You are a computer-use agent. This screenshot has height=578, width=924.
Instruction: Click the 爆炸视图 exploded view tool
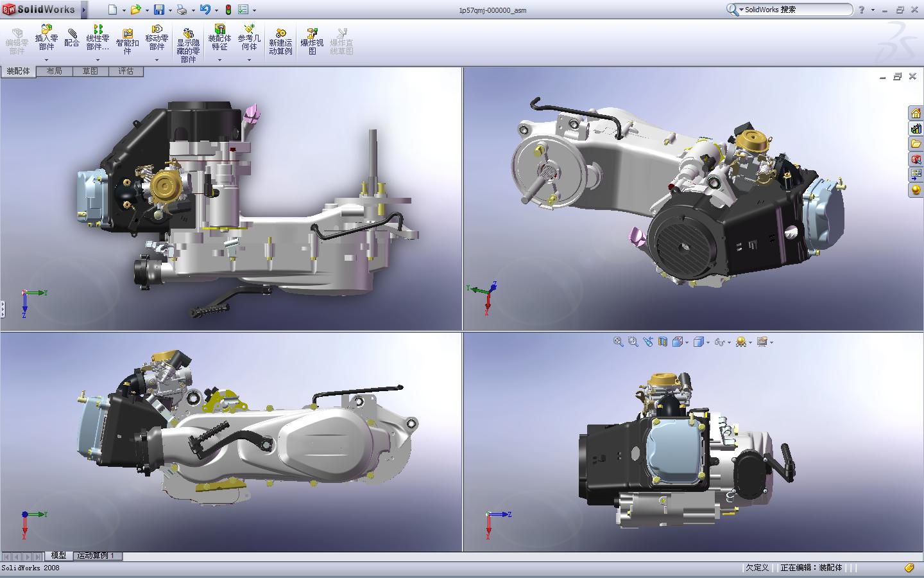point(312,42)
